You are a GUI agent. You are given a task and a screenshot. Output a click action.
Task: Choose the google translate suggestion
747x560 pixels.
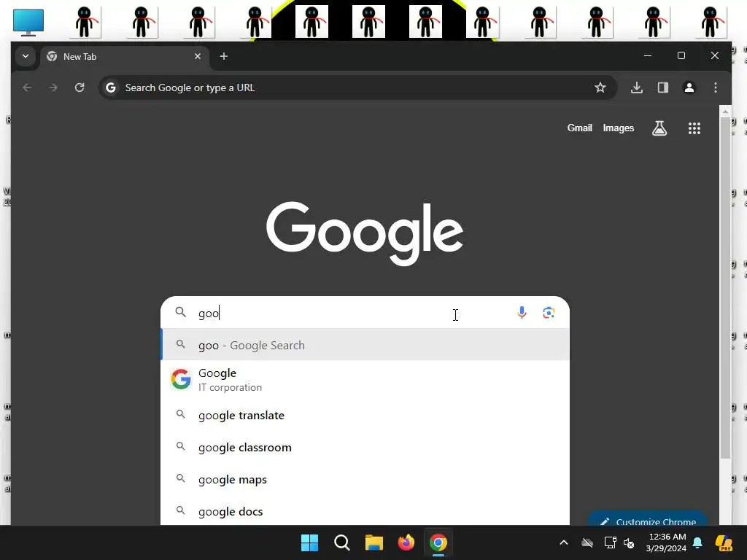tap(365, 415)
